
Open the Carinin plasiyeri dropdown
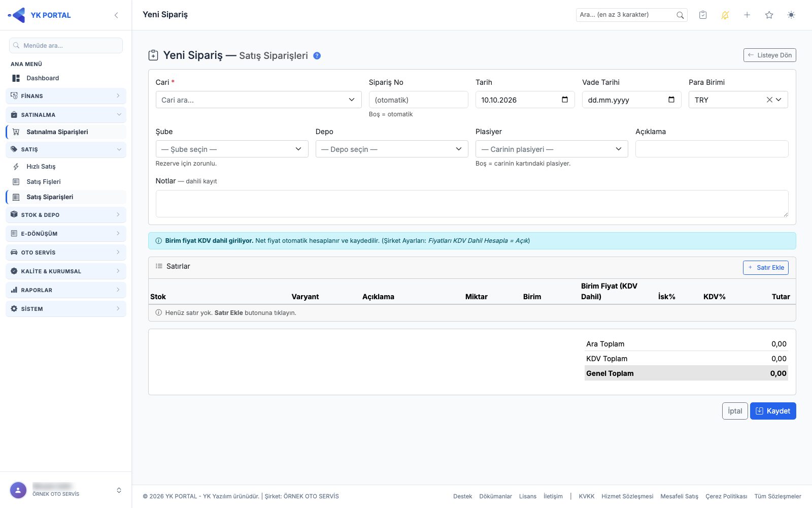click(x=552, y=149)
